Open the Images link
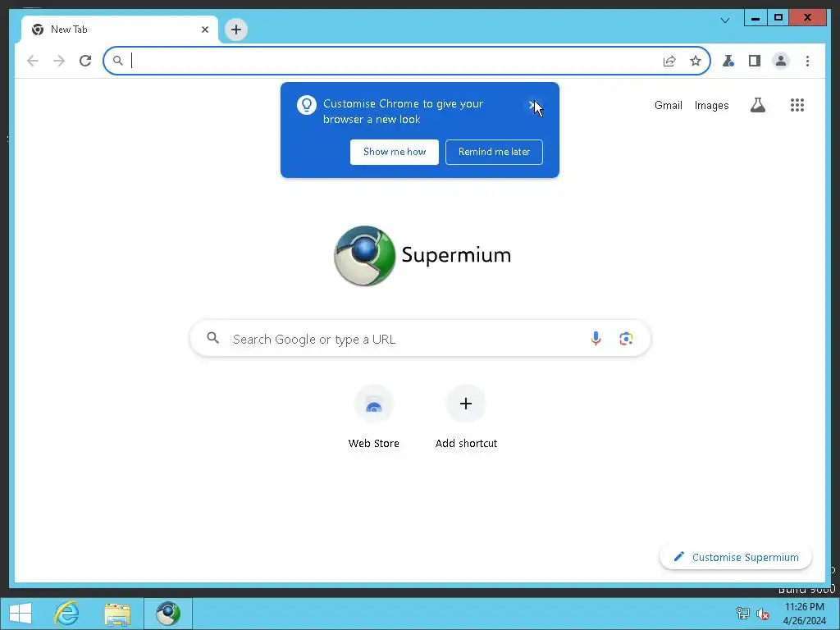Screen dimensions: 840x630 coord(711,106)
